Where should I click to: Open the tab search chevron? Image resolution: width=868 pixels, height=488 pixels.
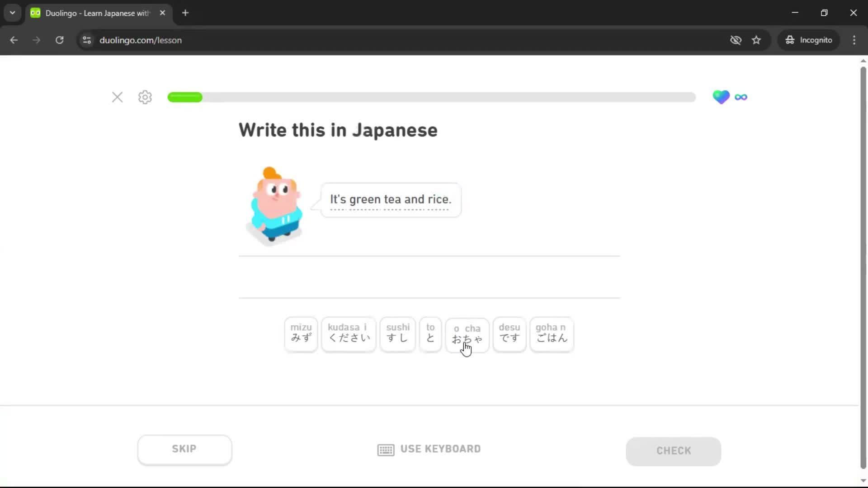[x=12, y=12]
